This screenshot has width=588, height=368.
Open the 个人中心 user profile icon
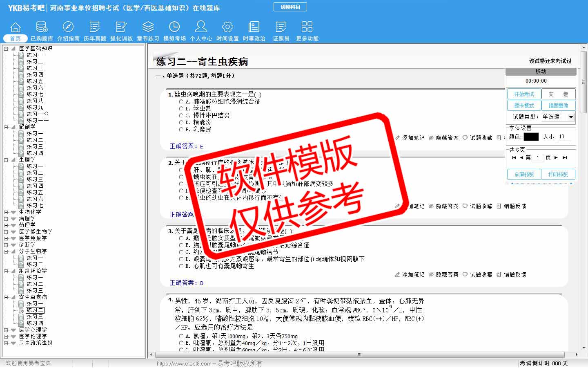(x=201, y=27)
